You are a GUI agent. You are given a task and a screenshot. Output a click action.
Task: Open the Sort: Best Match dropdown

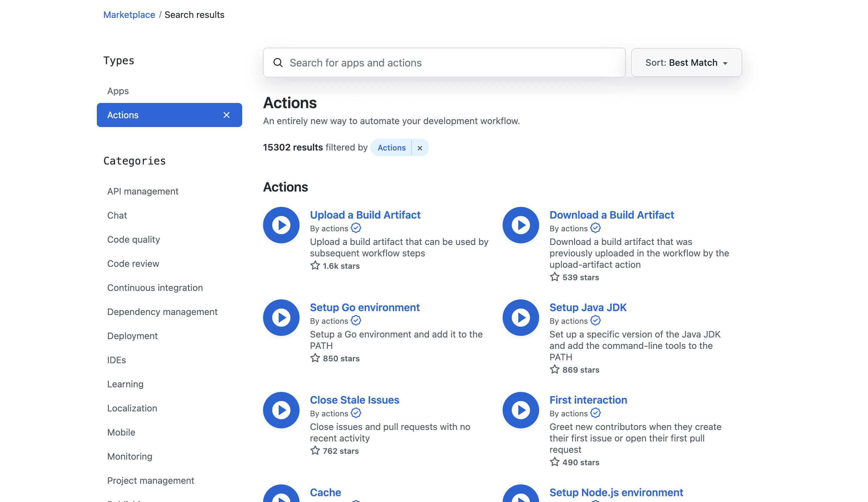tap(686, 63)
